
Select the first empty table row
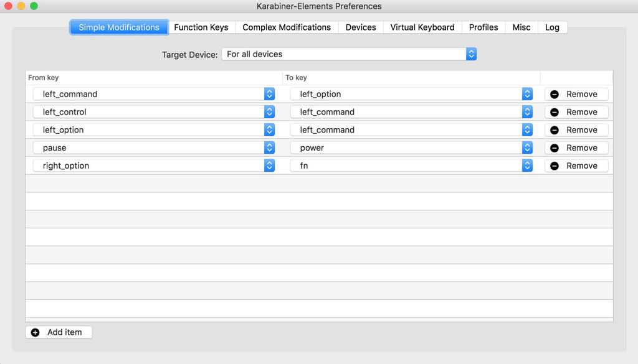pyautogui.click(x=319, y=183)
